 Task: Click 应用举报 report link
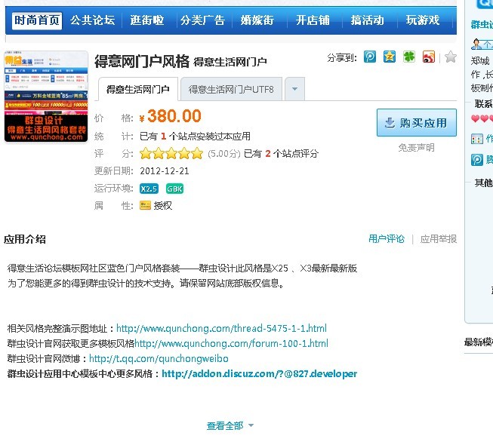coord(439,239)
